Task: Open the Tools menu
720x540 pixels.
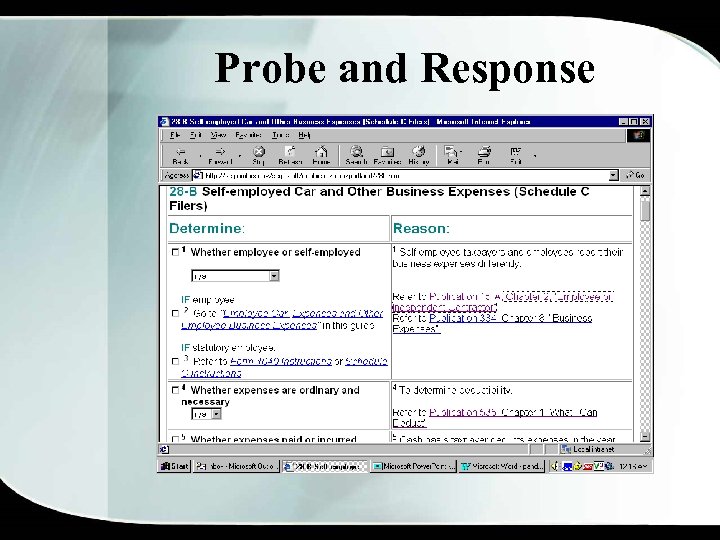Action: (x=281, y=135)
